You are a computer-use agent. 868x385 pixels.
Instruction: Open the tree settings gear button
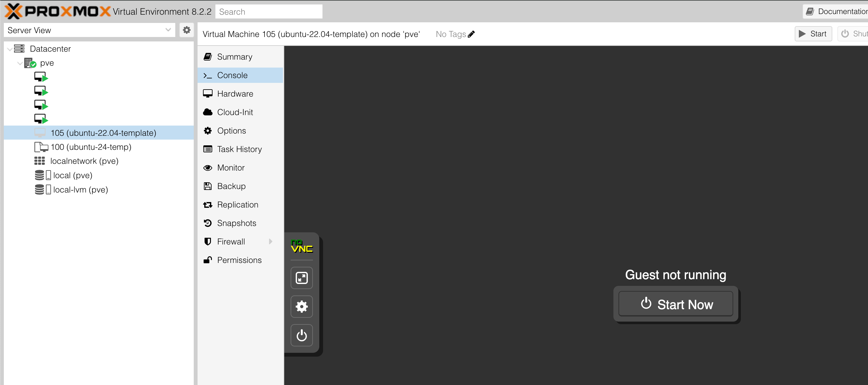(x=186, y=30)
